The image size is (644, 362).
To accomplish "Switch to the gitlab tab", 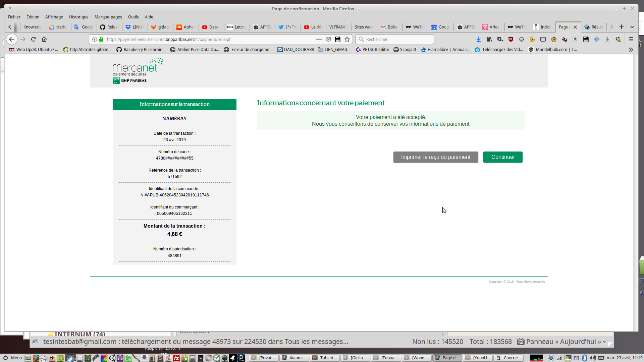I will click(x=160, y=27).
